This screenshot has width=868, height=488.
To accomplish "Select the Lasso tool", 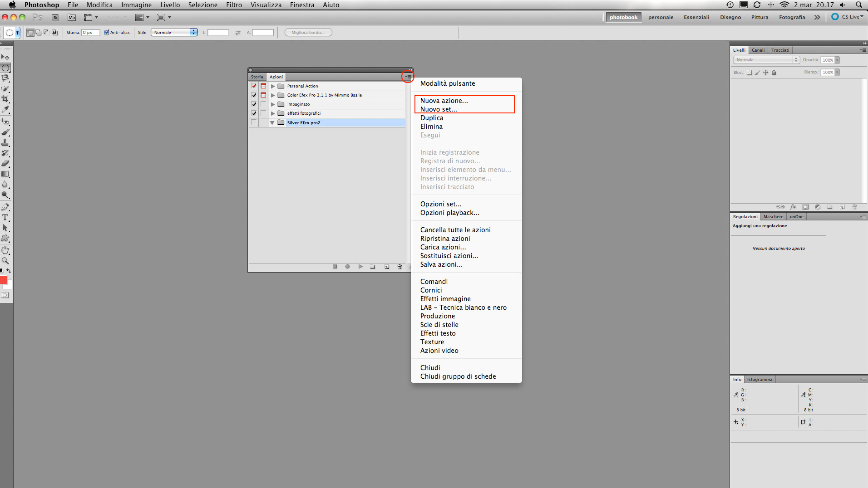I will coord(5,78).
